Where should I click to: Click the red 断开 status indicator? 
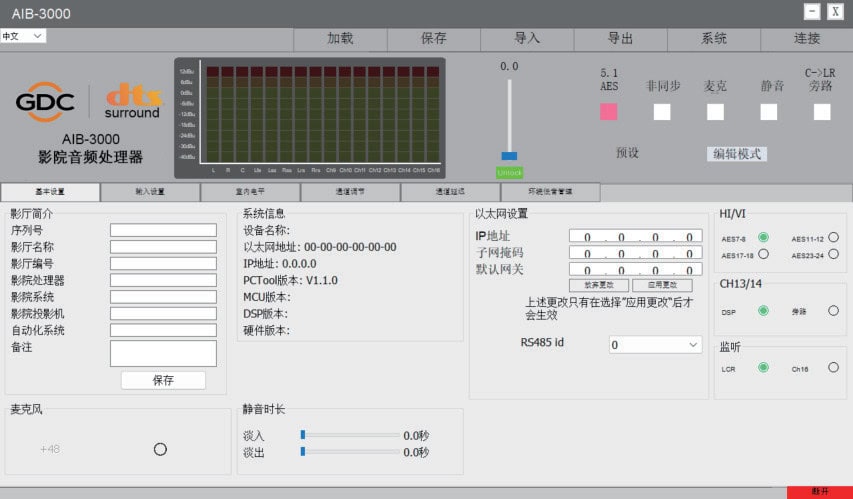[x=820, y=492]
